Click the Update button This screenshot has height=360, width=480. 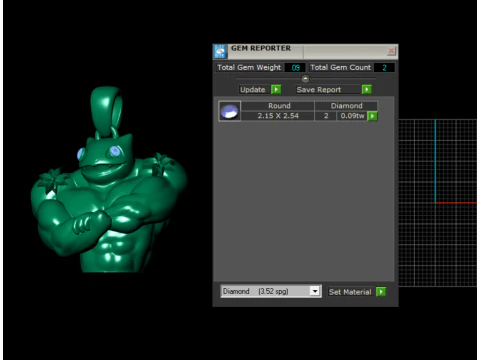click(x=253, y=90)
